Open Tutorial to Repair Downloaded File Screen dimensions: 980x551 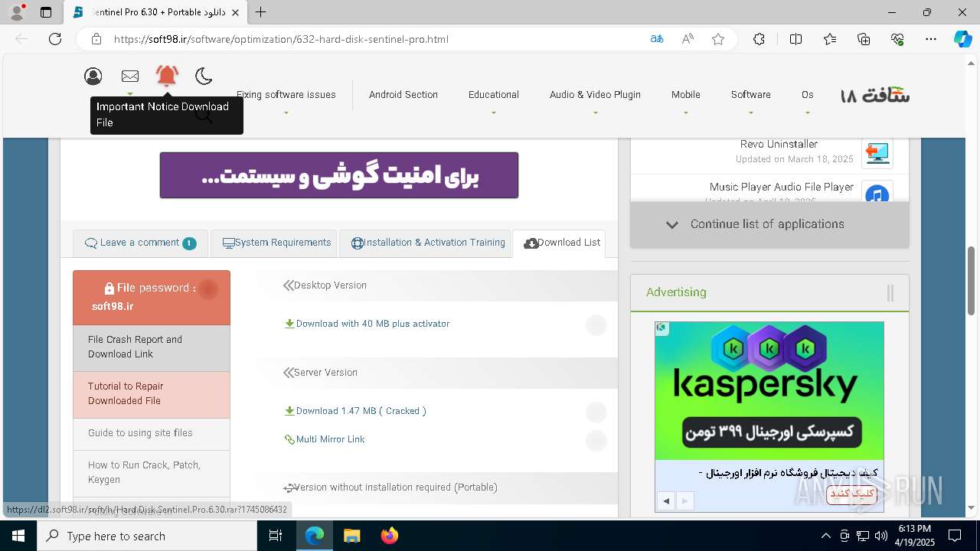(x=152, y=394)
